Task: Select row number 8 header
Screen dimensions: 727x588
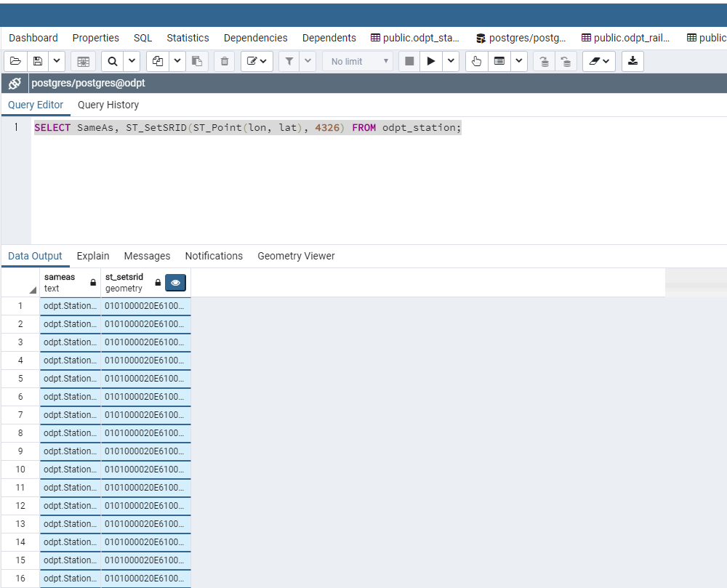Action: 20,433
